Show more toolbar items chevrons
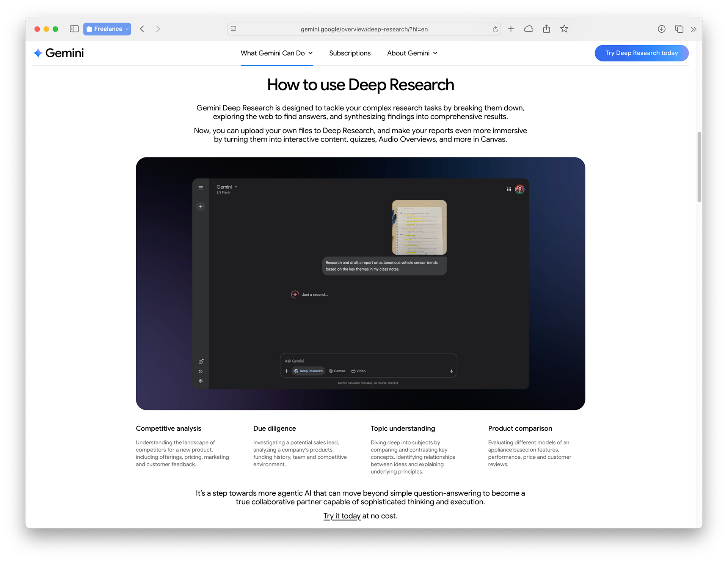The width and height of the screenshot is (728, 562). click(x=693, y=29)
